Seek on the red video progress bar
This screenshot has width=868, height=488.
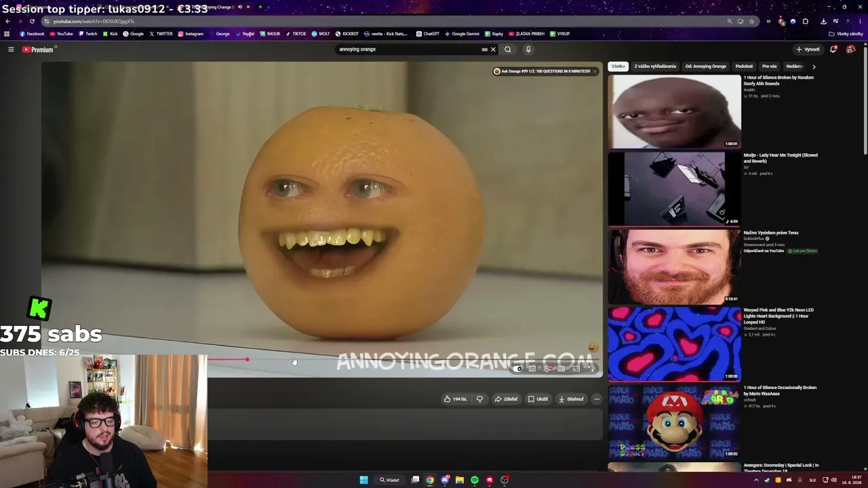click(x=405, y=360)
